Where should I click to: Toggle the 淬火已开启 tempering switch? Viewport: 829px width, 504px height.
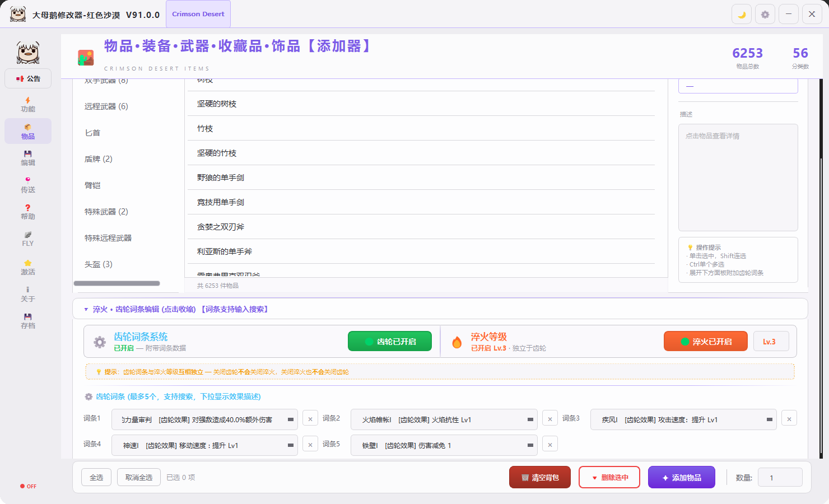tap(706, 341)
